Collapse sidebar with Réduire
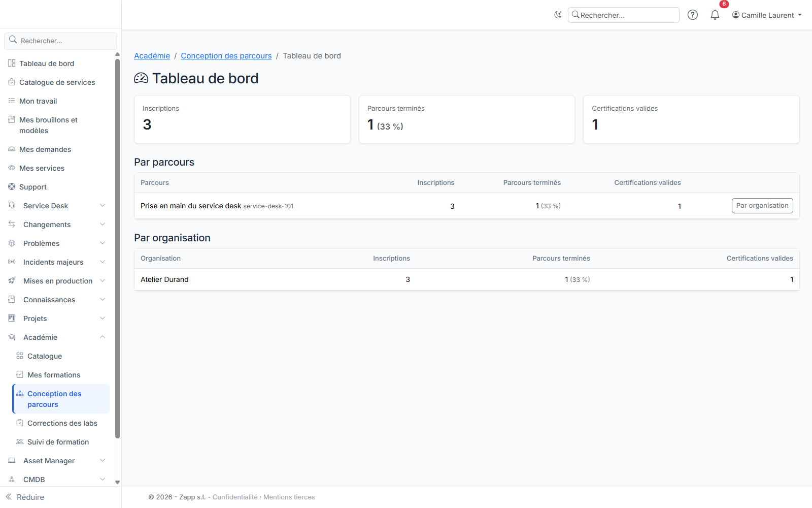 point(25,497)
